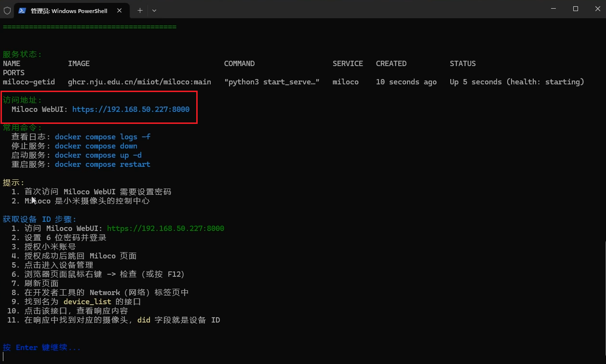
Task: Click the 'docker compose restart' command text
Action: pyautogui.click(x=102, y=164)
